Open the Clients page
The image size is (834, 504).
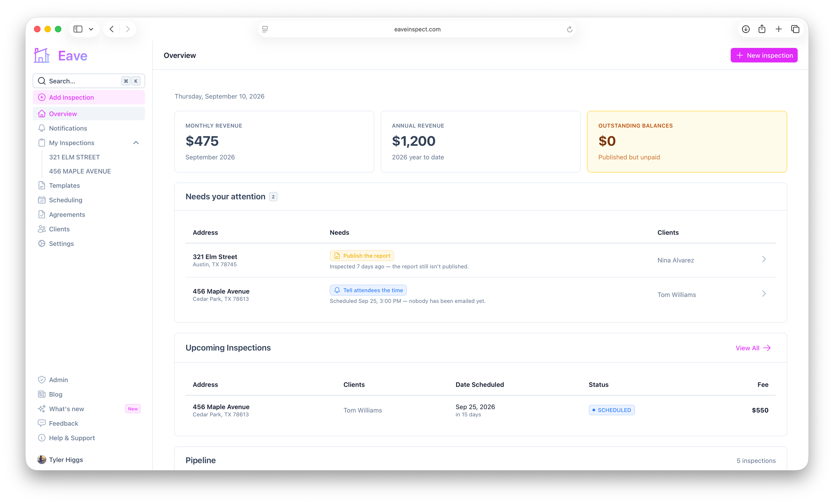89,229
